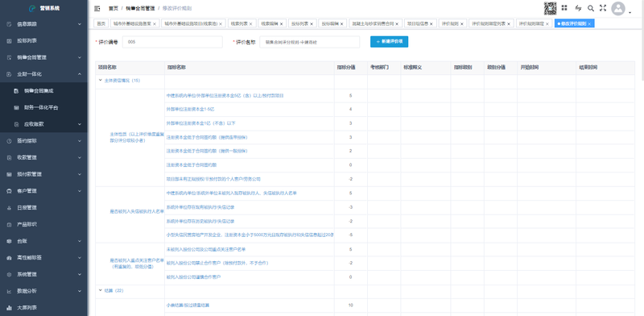Expand the first sidebar menu chevron

(x=79, y=24)
